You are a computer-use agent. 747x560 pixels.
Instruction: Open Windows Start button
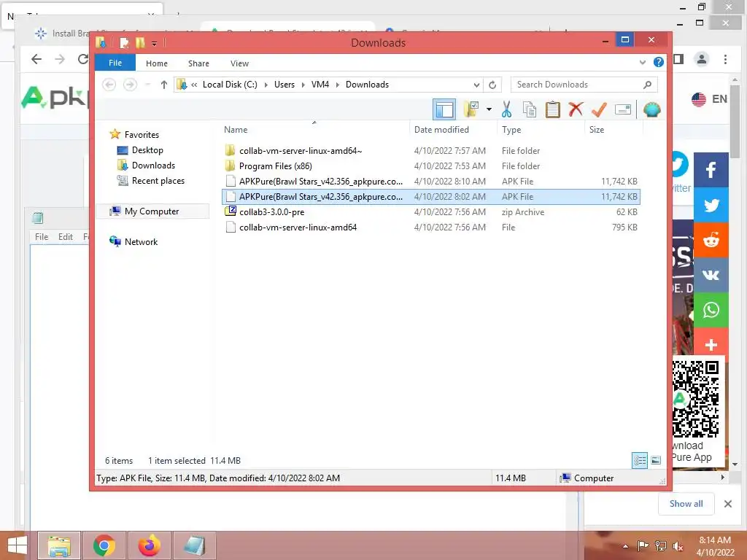18,545
